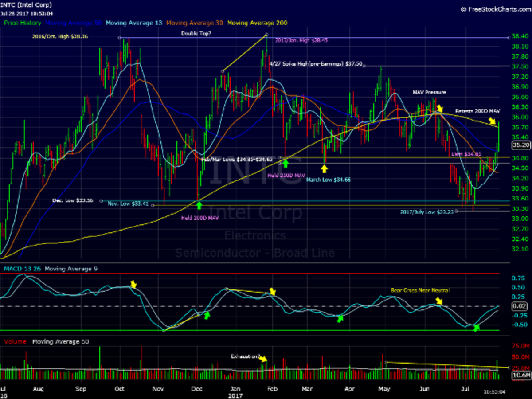Click the Exhaustion? volume annotation

pos(245,356)
